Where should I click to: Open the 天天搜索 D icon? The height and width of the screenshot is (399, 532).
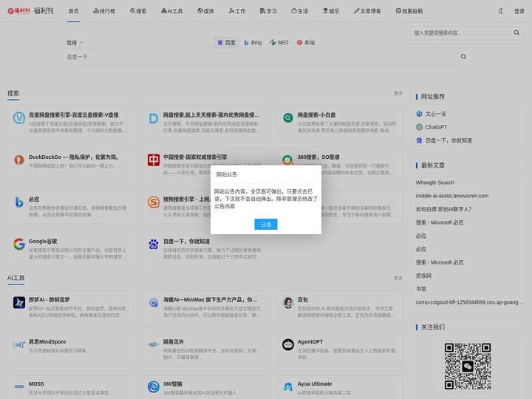coord(154,118)
